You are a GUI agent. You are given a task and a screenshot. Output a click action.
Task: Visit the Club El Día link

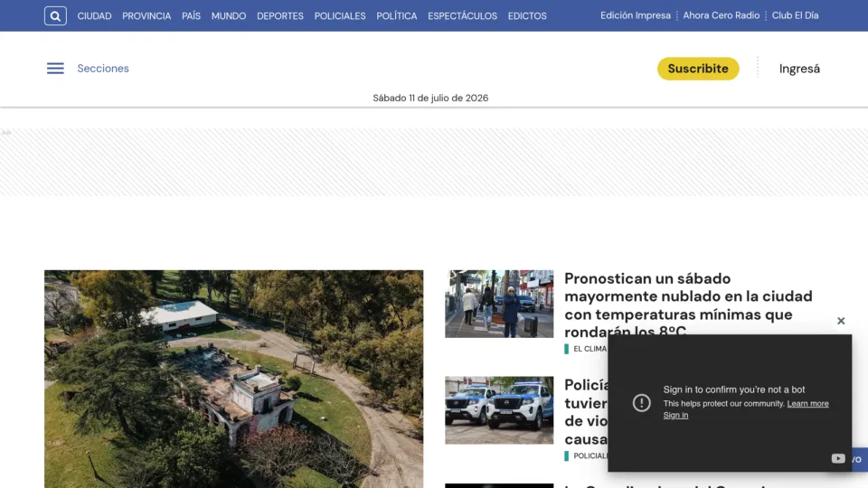795,15
